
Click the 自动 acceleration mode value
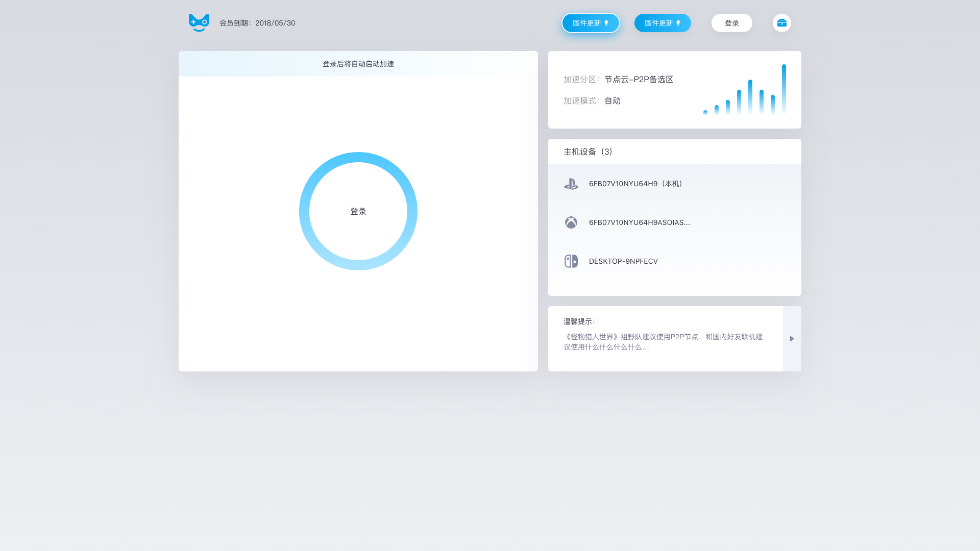click(612, 101)
